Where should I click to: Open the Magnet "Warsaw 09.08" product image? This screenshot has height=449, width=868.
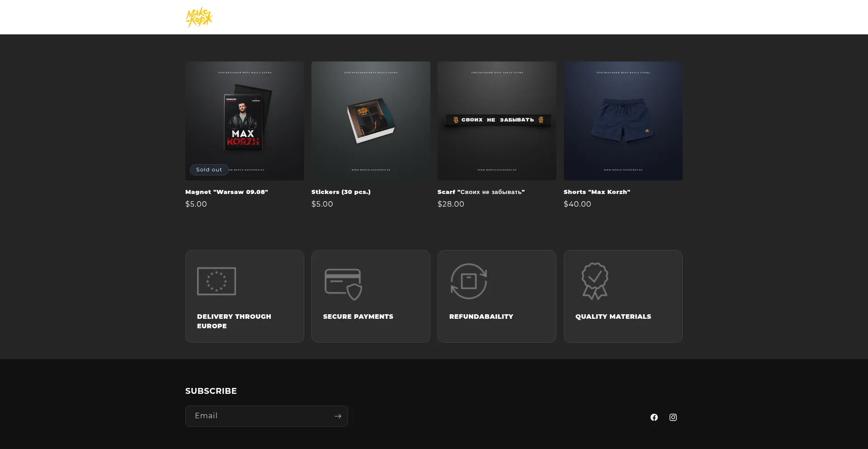click(245, 121)
